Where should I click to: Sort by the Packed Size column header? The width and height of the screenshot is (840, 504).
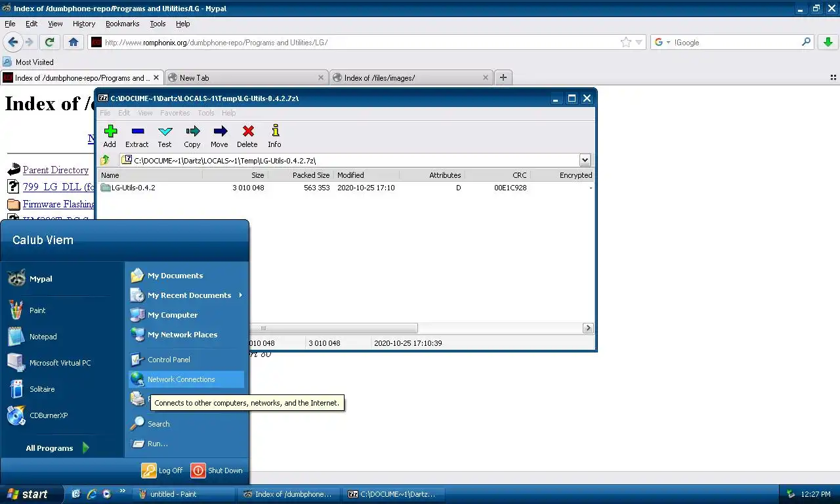pyautogui.click(x=301, y=175)
